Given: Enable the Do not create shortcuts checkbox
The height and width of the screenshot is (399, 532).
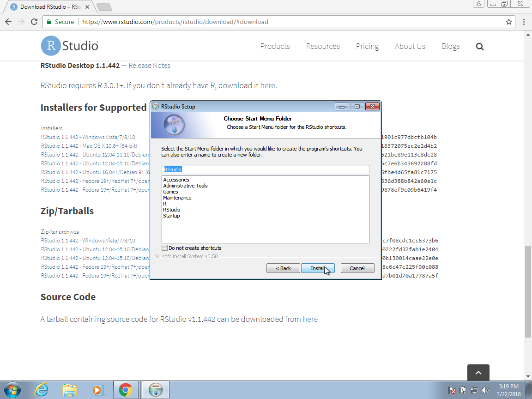Looking at the screenshot, I should (165, 248).
